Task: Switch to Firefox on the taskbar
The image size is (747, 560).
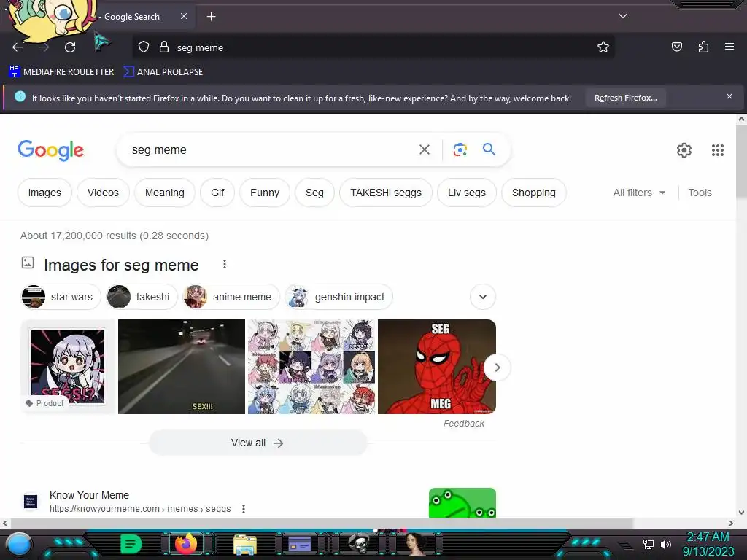Action: tap(186, 543)
